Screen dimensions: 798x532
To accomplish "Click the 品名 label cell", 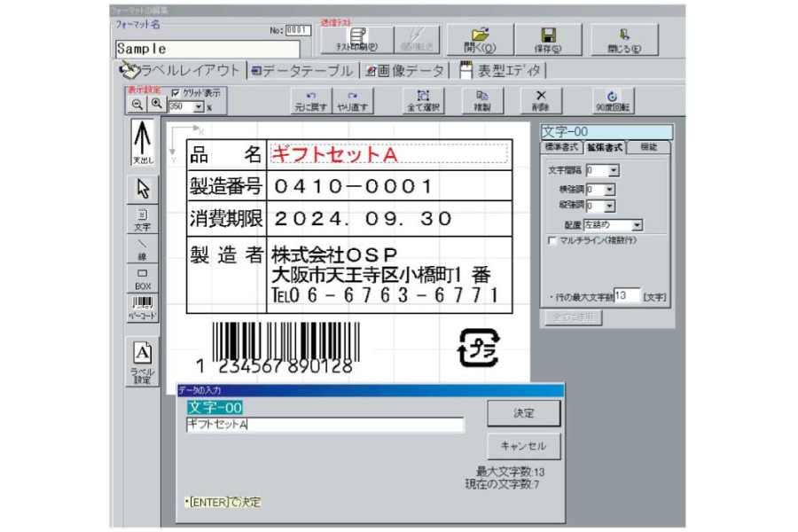I will coord(226,155).
